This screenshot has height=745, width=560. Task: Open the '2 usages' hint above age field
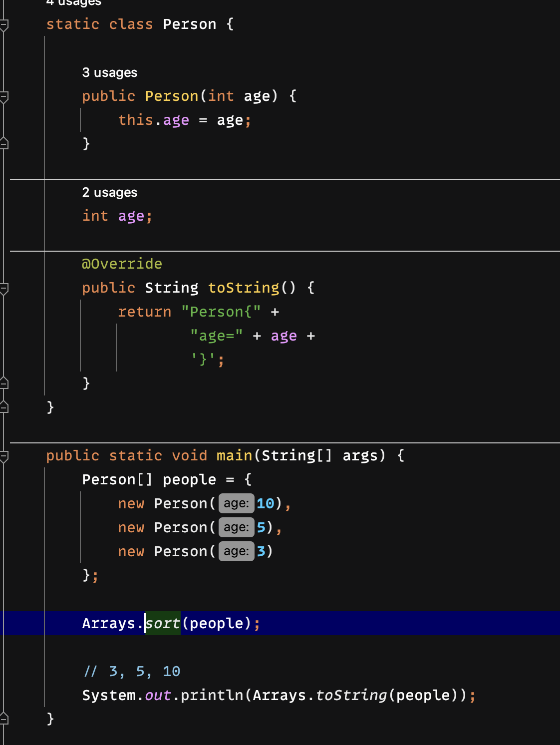[110, 192]
